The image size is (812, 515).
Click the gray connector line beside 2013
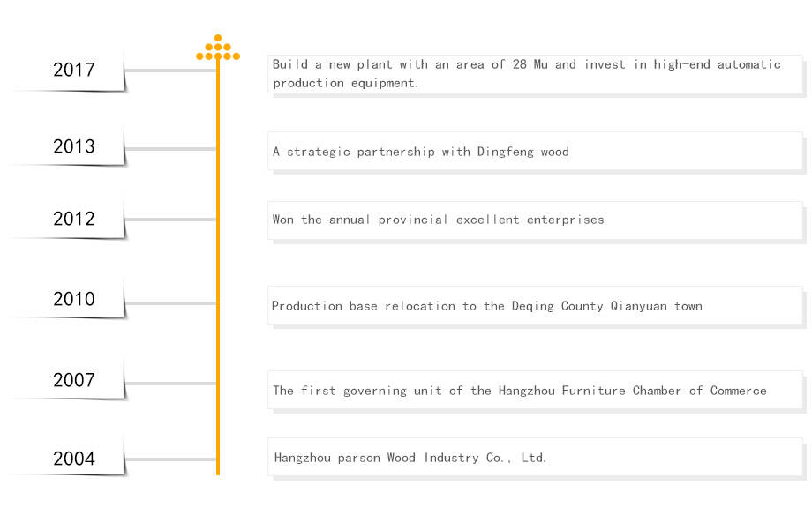click(x=171, y=149)
